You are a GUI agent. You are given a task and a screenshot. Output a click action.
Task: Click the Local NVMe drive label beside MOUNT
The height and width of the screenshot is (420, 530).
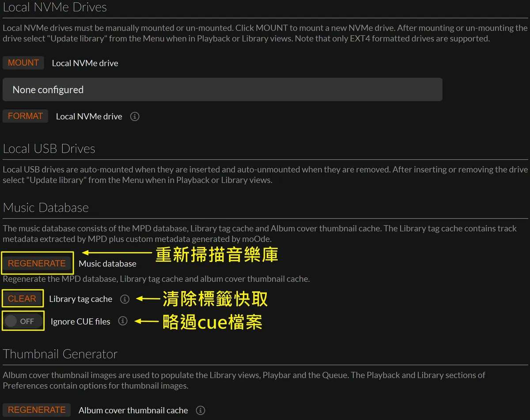coord(85,63)
